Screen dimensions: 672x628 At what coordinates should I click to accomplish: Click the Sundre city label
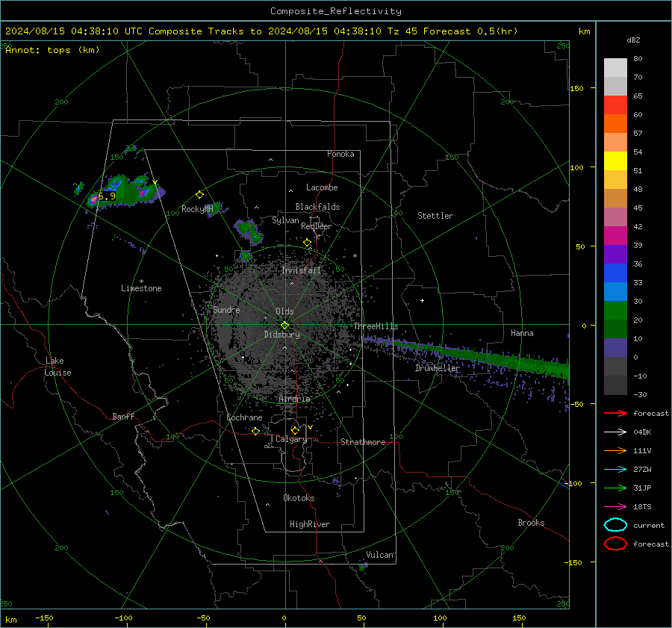tap(226, 310)
